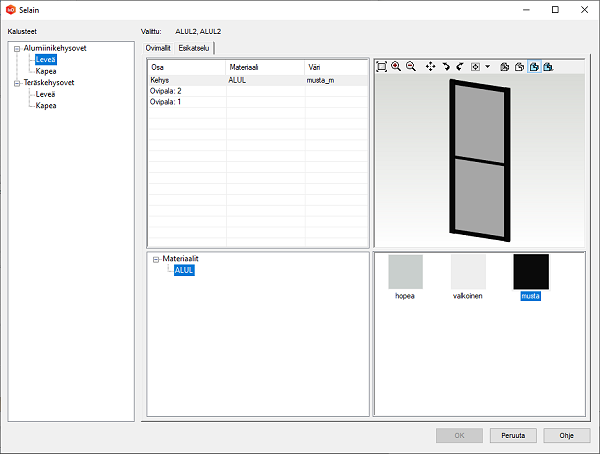Viewport: 600px width, 454px height.
Task: Select the pan (move view) tool
Action: (430, 66)
